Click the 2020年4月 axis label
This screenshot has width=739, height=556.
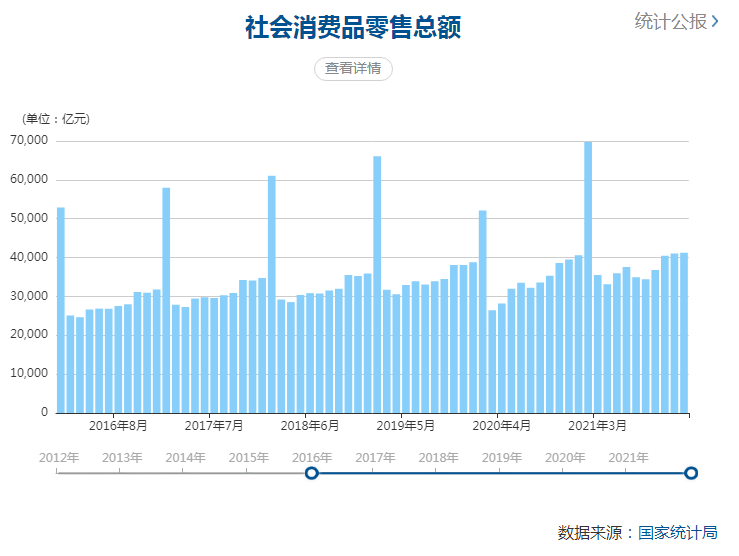[502, 426]
